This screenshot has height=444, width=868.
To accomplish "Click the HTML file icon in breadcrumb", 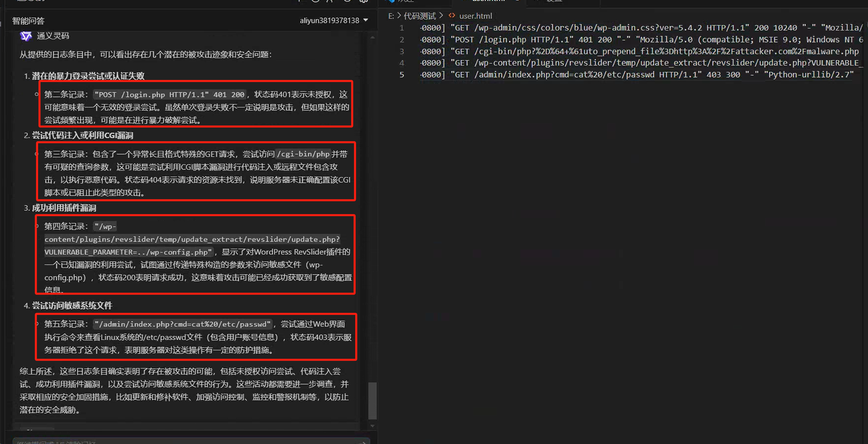I will [452, 16].
